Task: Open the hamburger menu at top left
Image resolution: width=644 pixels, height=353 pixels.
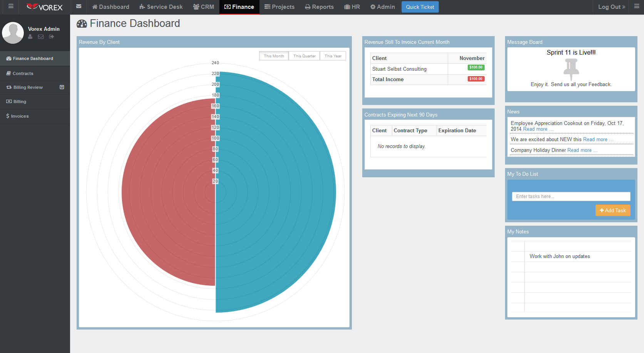Action: click(x=11, y=7)
